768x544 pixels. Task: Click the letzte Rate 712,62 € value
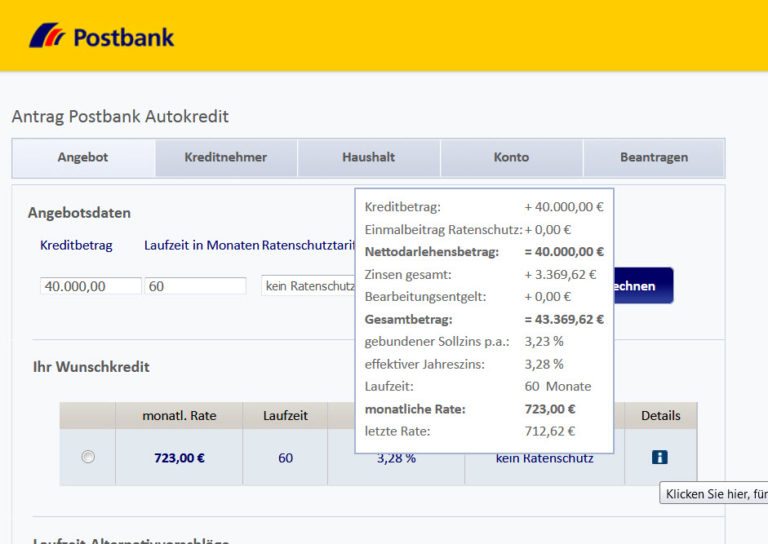click(x=550, y=431)
